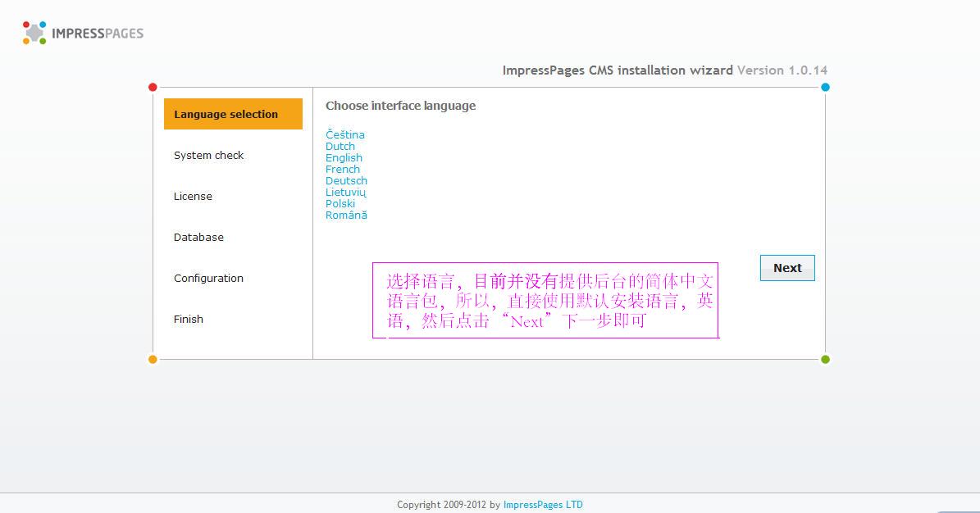The image size is (980, 513).
Task: Go to the Database step
Action: coord(198,237)
